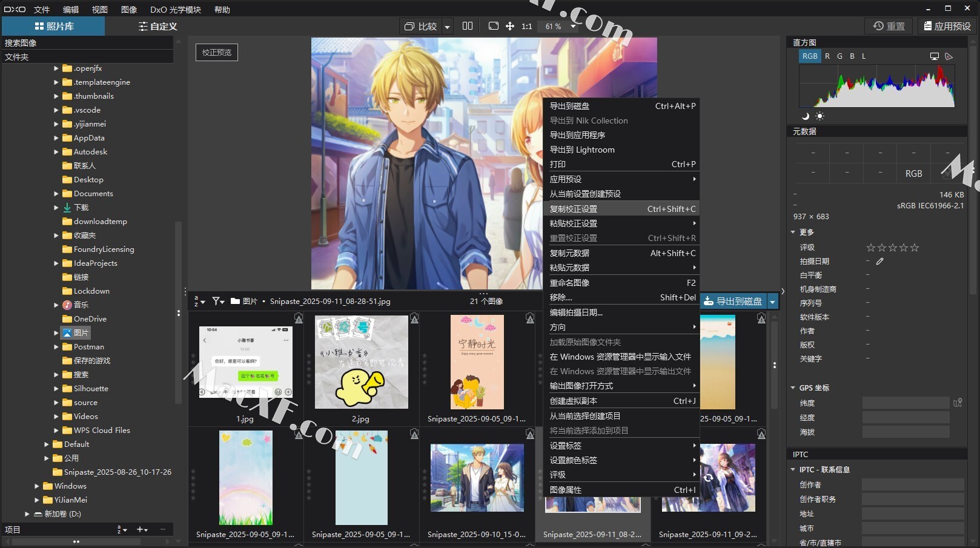Screen dimensions: 980x548
Task: Click the monitor gamut warning icon
Action: [x=934, y=56]
